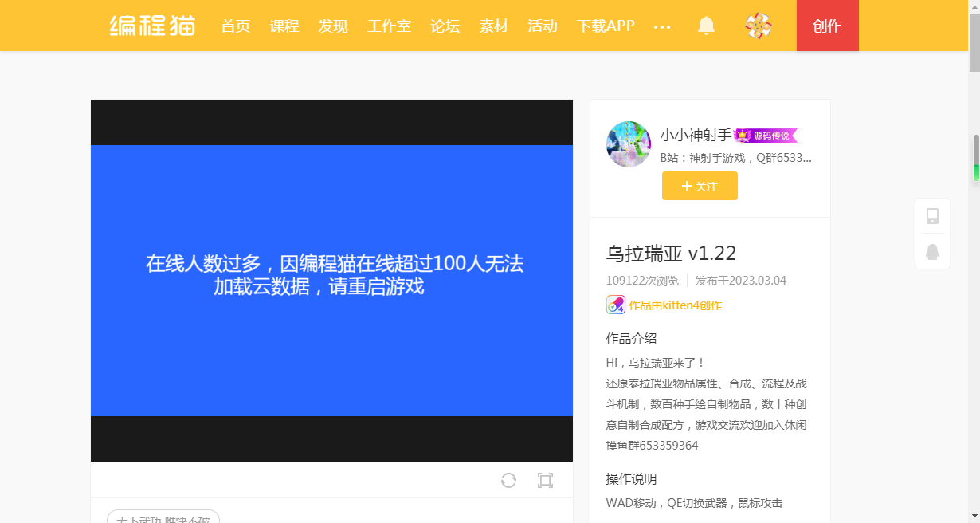The image size is (980, 523).
Task: Go to 首页
Action: click(236, 26)
